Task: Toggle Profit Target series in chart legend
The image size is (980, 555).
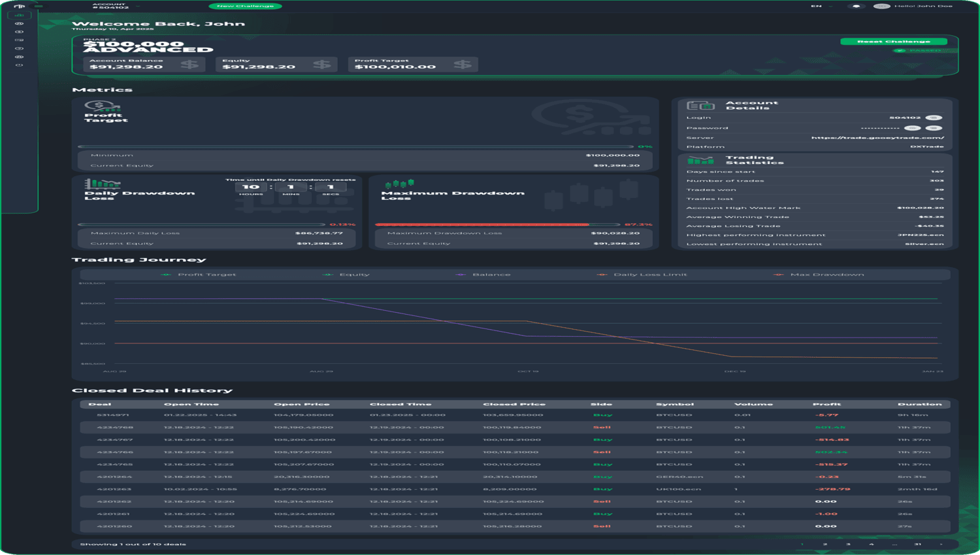Action: 199,274
